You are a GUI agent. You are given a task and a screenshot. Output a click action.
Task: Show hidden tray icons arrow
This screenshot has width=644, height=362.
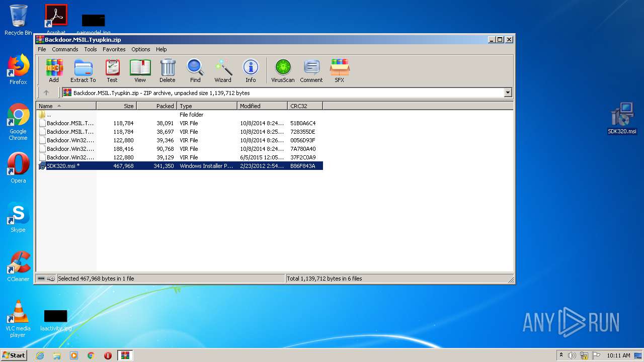561,355
